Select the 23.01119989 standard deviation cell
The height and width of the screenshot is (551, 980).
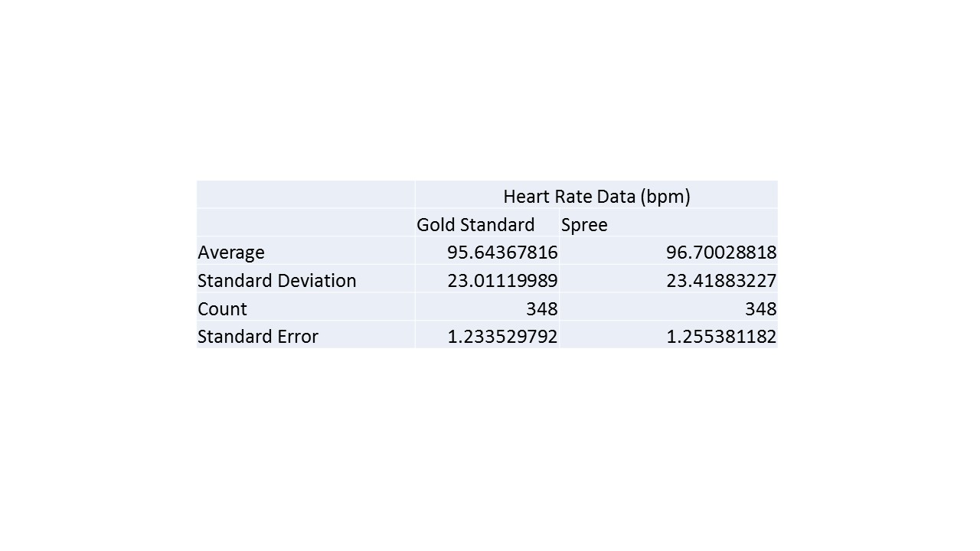tap(502, 281)
